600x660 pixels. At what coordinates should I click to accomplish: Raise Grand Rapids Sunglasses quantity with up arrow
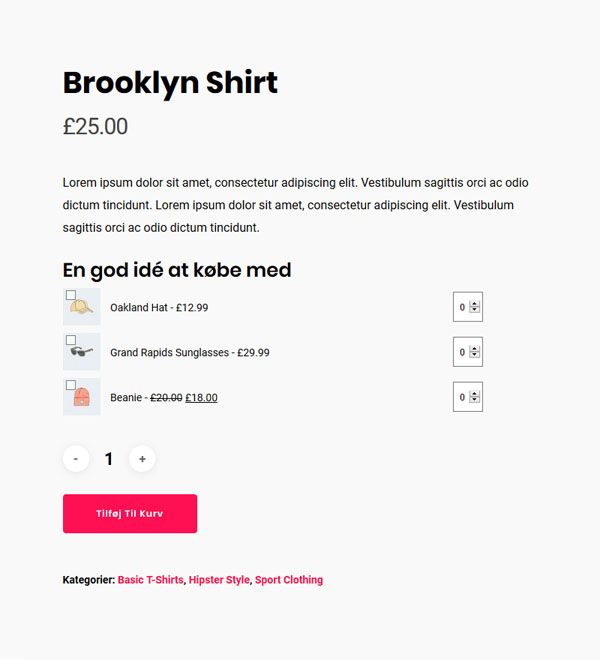click(x=475, y=349)
